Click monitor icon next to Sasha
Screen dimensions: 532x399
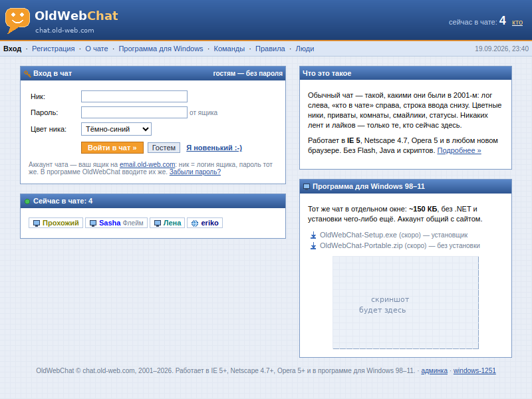coord(93,223)
